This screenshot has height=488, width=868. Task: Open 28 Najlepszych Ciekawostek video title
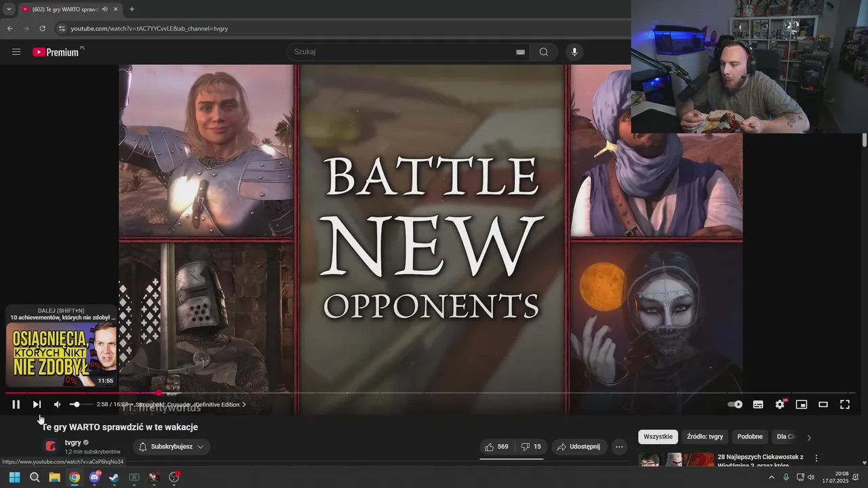[x=760, y=461]
